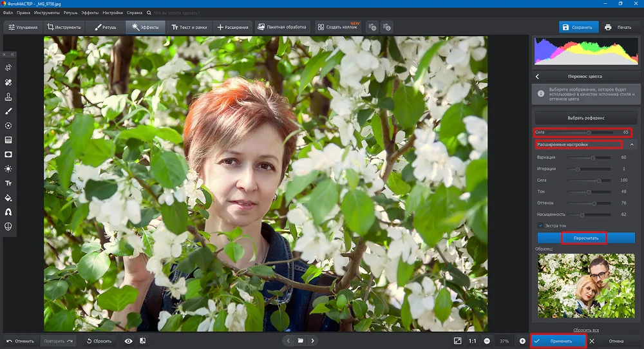644x349 pixels.
Task: Select the vignette tool in left toolbar
Action: pos(8,155)
